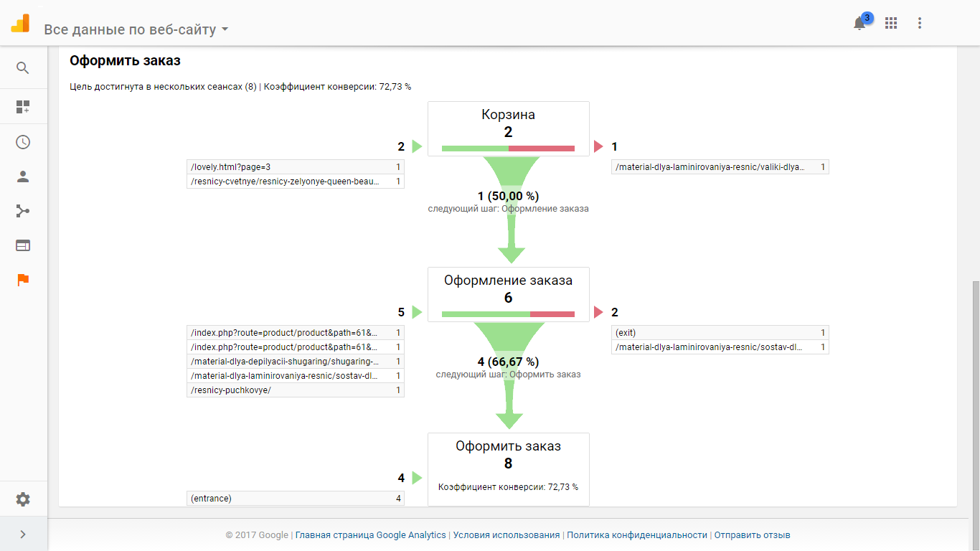Viewport: 980px width, 551px height.
Task: Open the Behavior layout icon
Action: point(23,245)
